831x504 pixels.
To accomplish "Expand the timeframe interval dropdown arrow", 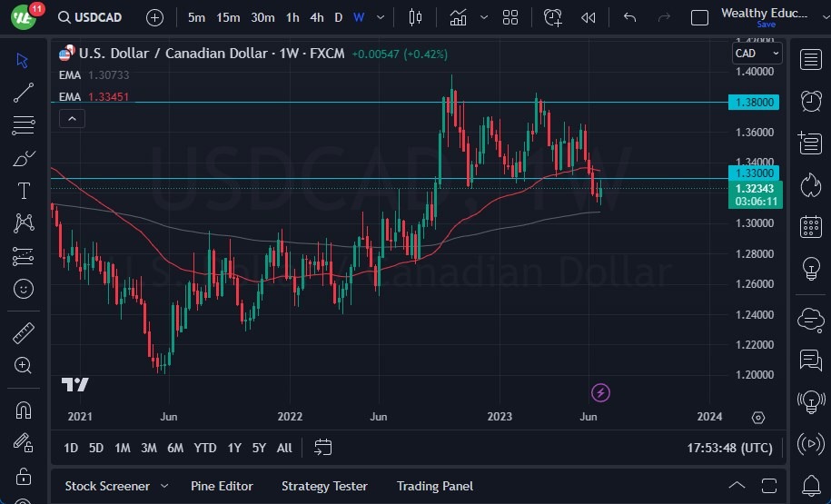I will (380, 17).
